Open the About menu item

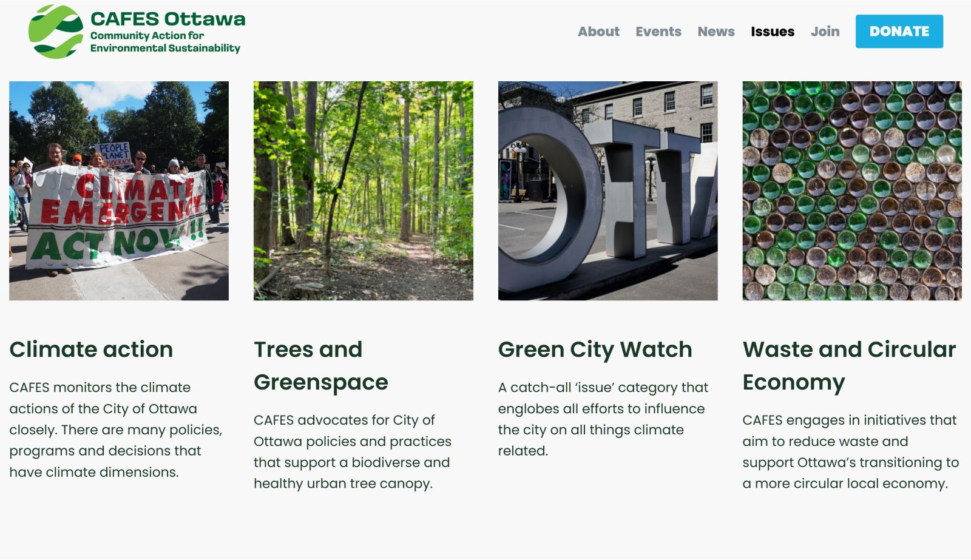pyautogui.click(x=598, y=32)
